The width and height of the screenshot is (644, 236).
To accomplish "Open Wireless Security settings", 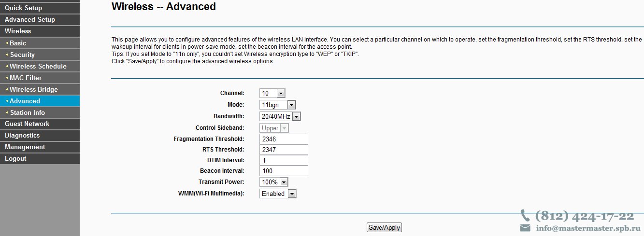I will 40,55.
